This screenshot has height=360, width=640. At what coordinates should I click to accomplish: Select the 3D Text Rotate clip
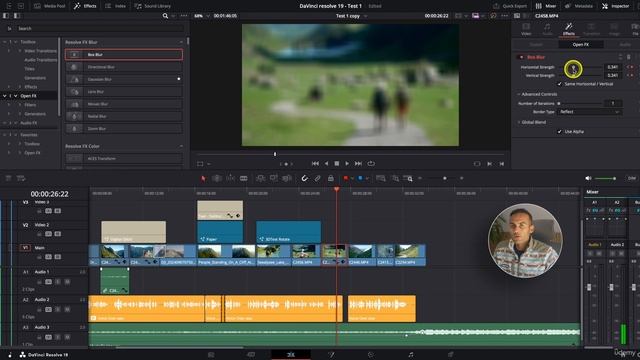[x=289, y=232]
